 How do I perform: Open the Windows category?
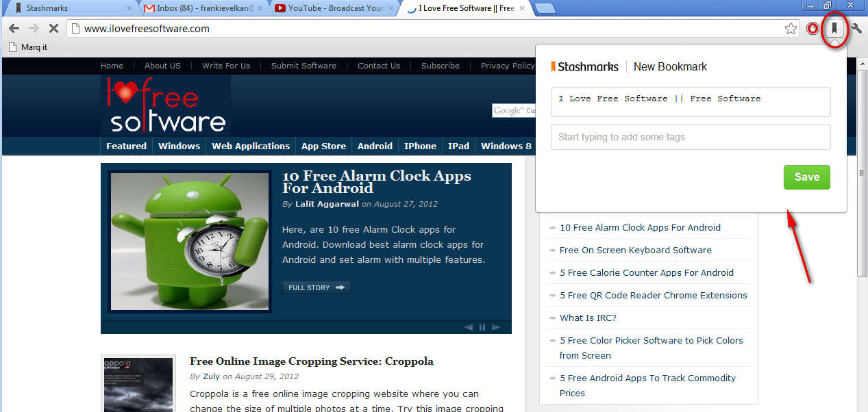point(179,146)
